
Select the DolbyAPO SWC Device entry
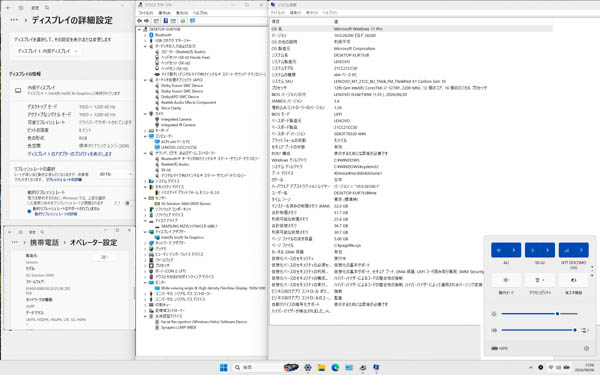click(180, 97)
